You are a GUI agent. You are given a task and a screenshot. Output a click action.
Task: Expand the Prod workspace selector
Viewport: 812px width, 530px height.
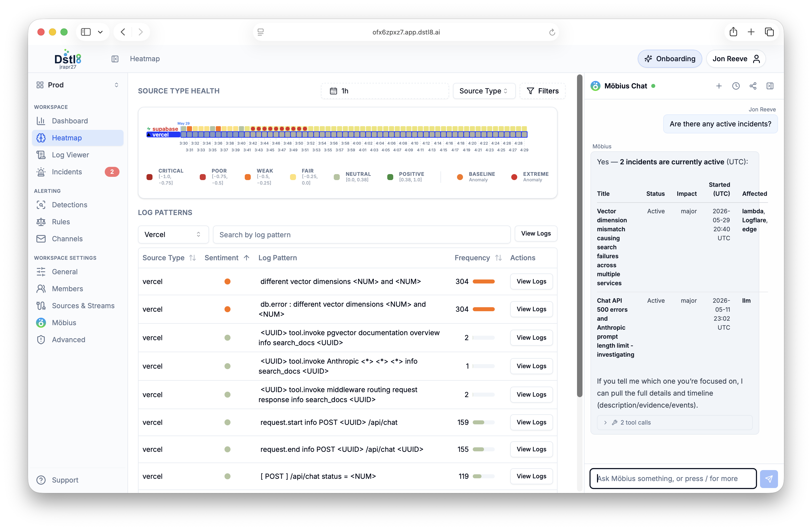78,85
